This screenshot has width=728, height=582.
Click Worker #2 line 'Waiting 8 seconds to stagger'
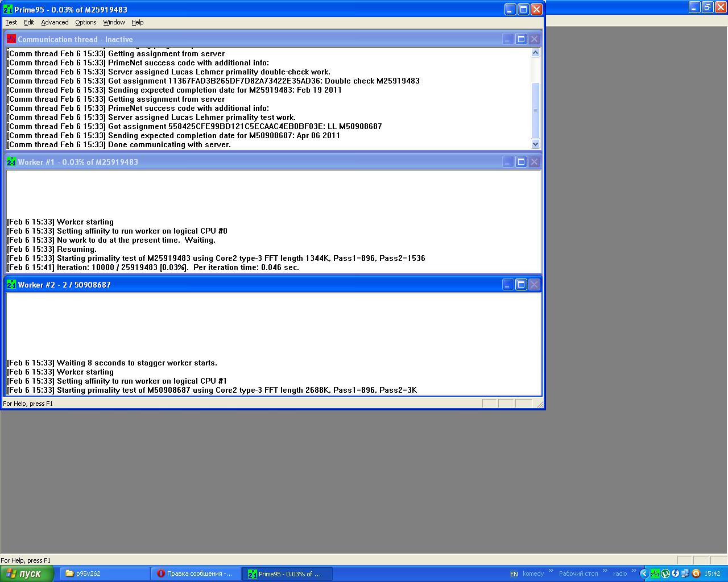pyautogui.click(x=112, y=363)
